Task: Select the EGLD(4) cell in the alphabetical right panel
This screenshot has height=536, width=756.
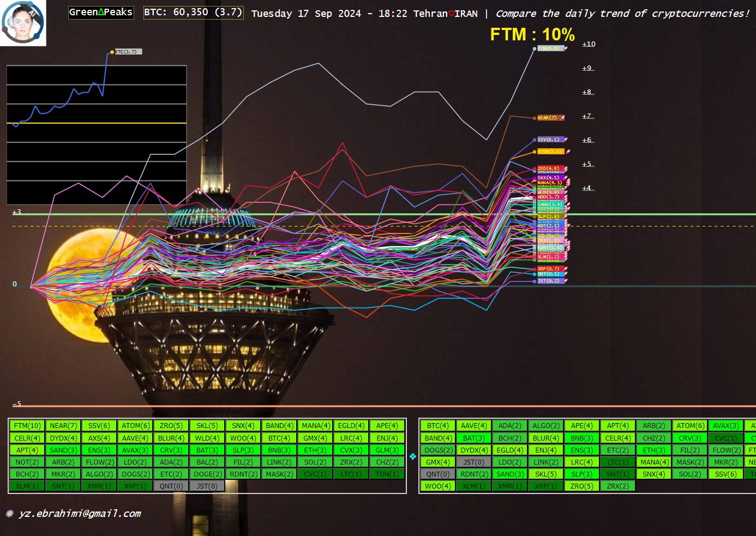Action: pos(510,450)
